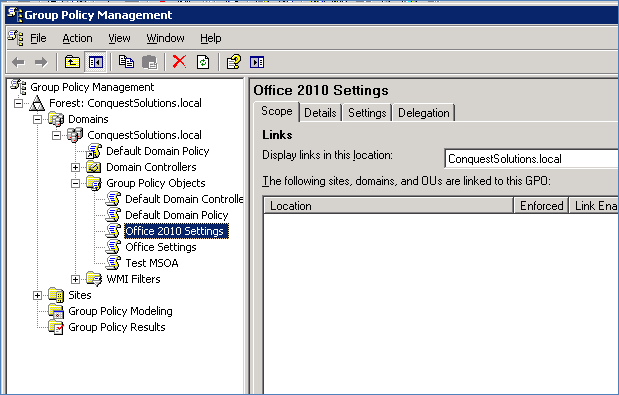This screenshot has width=619, height=395.
Task: Click the MMC icon beside File menu
Action: pos(16,38)
